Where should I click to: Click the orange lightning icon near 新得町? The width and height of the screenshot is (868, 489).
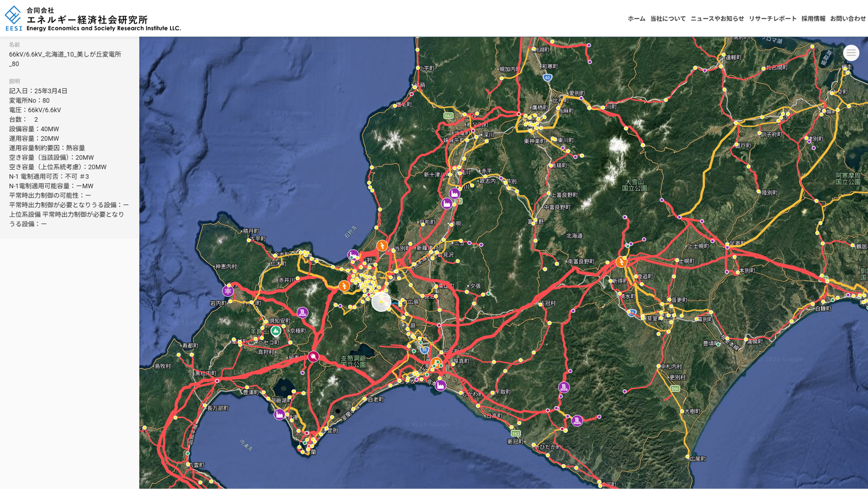[x=621, y=262]
